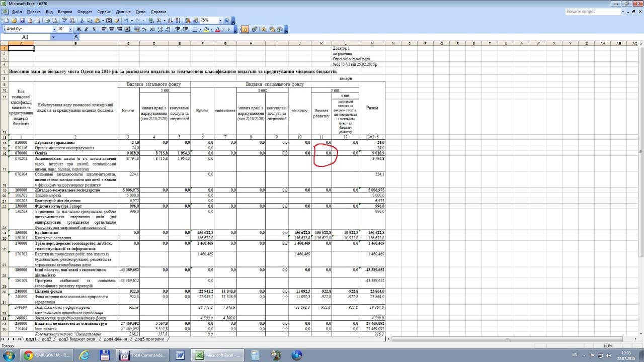The image size is (644, 362).
Task: Expand the 75% zoom dropdown
Action: (x=219, y=21)
